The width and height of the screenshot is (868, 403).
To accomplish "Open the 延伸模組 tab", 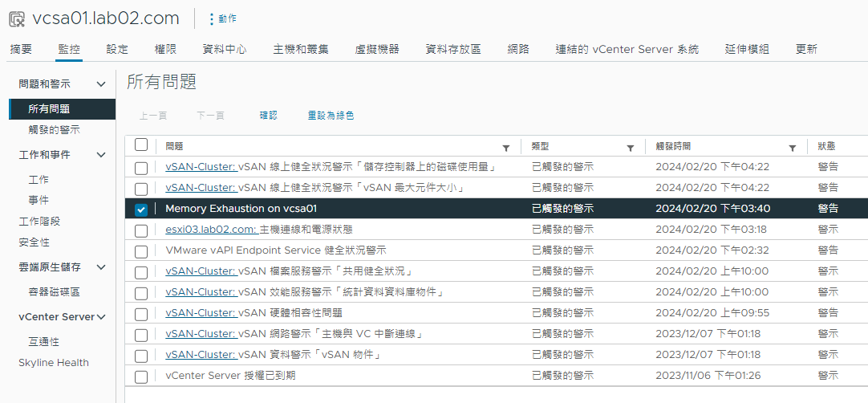I will [x=748, y=49].
